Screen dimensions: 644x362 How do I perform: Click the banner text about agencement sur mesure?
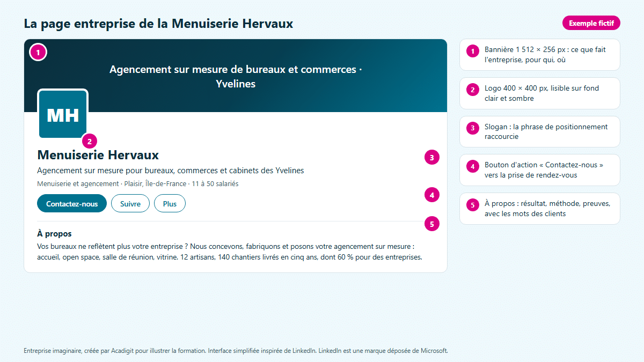point(236,77)
